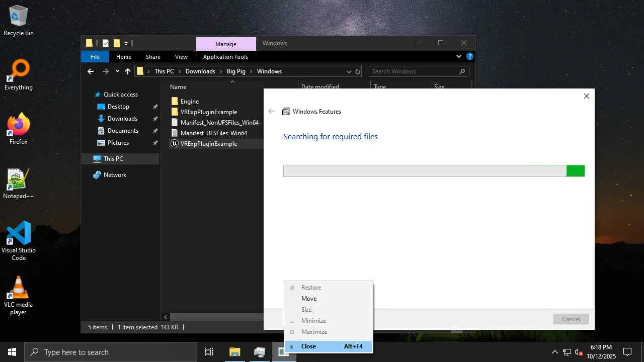Open Documents in the navigation pane

click(x=123, y=131)
